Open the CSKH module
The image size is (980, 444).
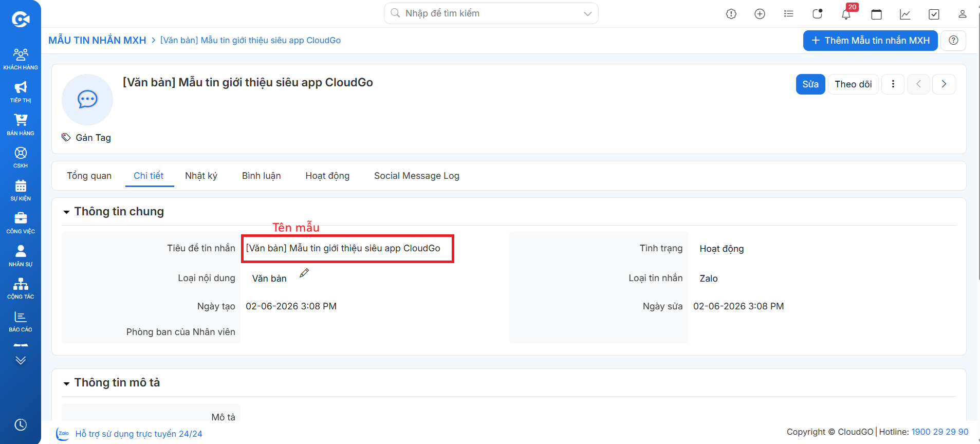point(21,157)
